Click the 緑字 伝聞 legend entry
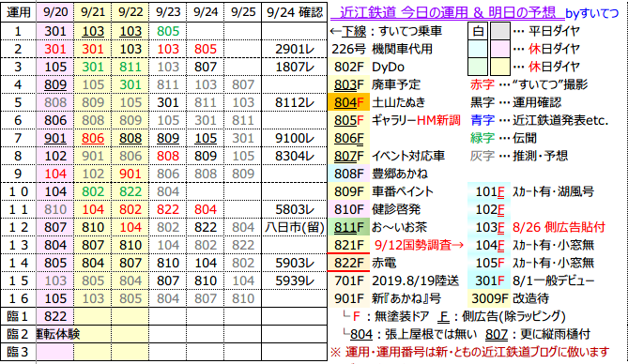The image size is (628, 364). tap(503, 138)
